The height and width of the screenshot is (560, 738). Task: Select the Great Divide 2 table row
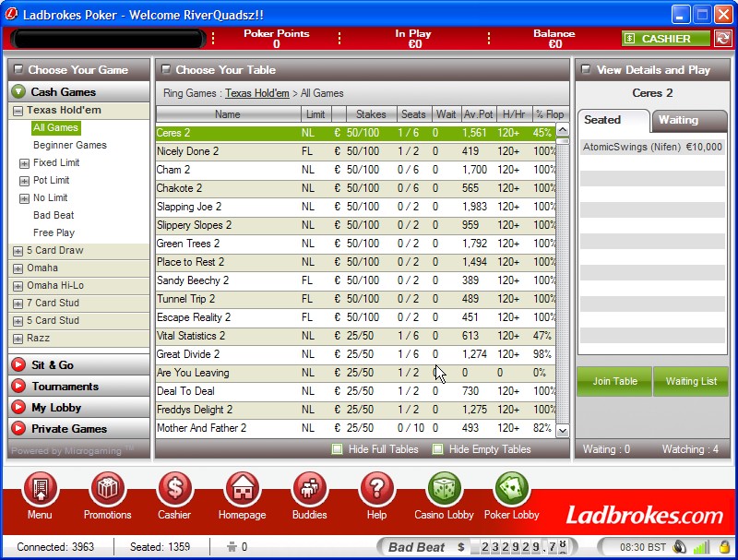[x=356, y=354]
